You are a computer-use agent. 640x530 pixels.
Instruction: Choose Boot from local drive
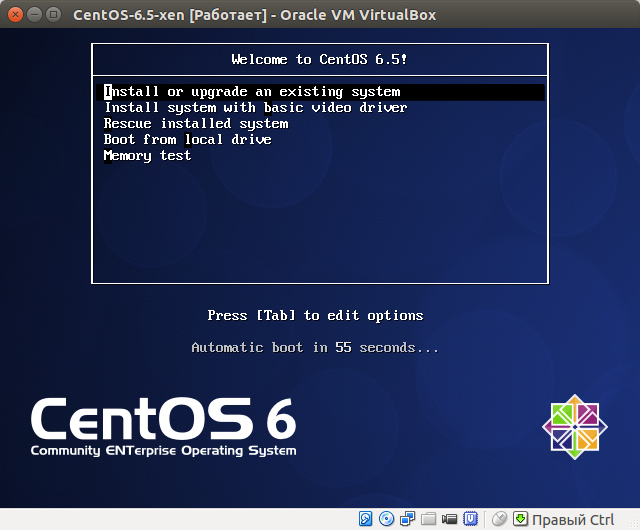click(188, 140)
